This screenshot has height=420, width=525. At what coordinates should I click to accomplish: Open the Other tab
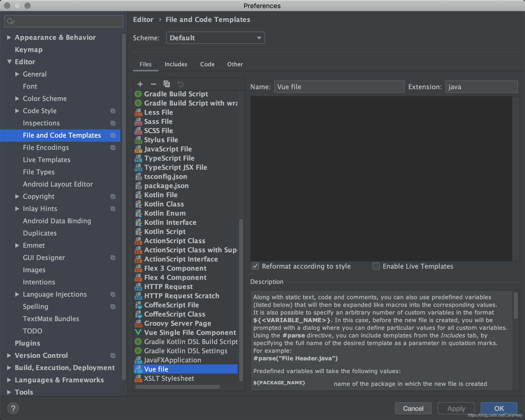tap(235, 64)
